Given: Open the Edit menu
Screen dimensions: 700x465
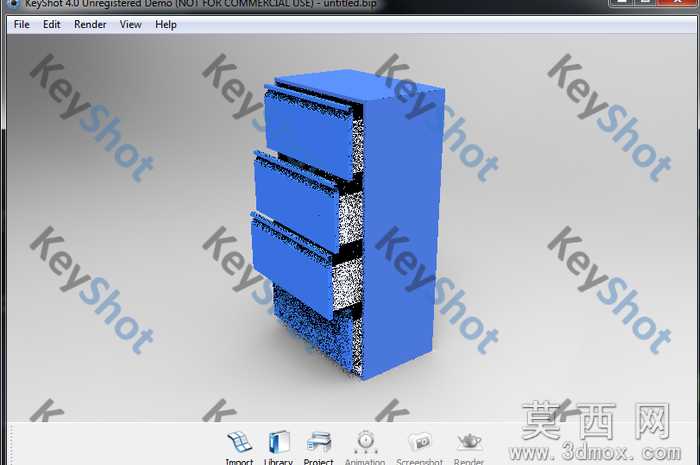Looking at the screenshot, I should [x=51, y=25].
